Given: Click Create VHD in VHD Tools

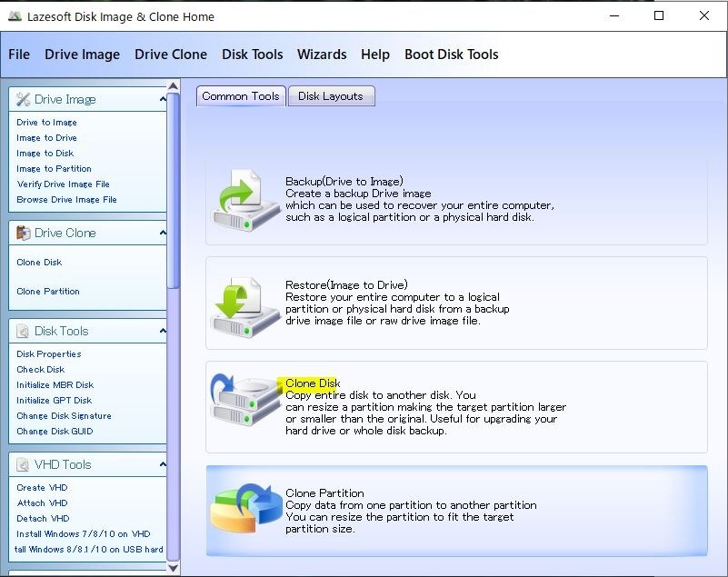Looking at the screenshot, I should tap(42, 487).
